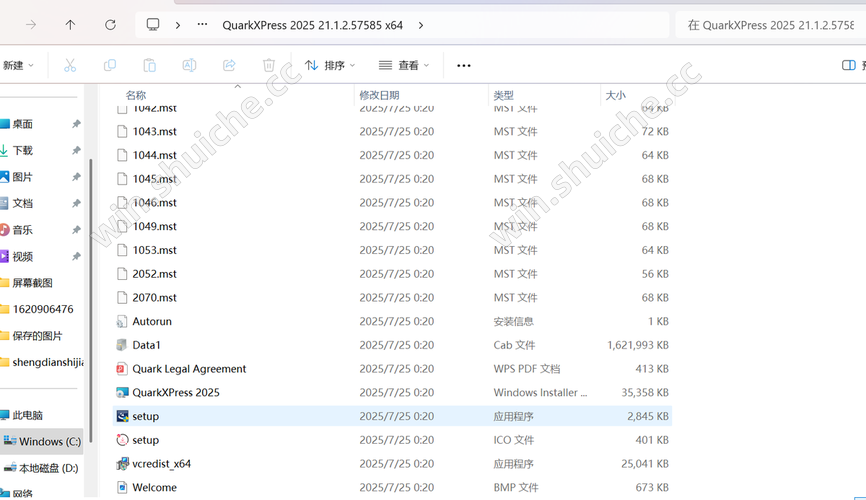Image resolution: width=866 pixels, height=500 pixels.
Task: Unpin 音乐 via its pin icon
Action: 76,230
